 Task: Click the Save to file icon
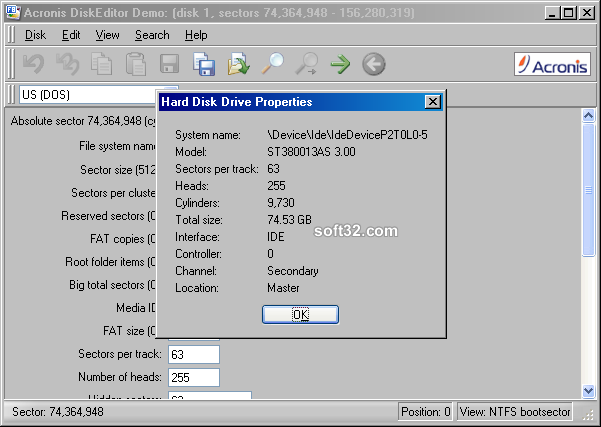click(204, 64)
